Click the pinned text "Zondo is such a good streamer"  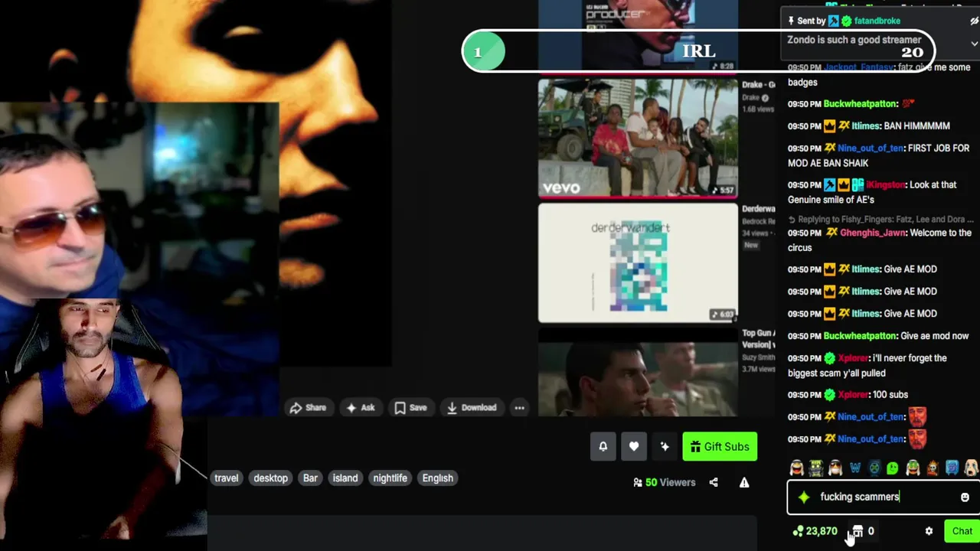click(854, 40)
